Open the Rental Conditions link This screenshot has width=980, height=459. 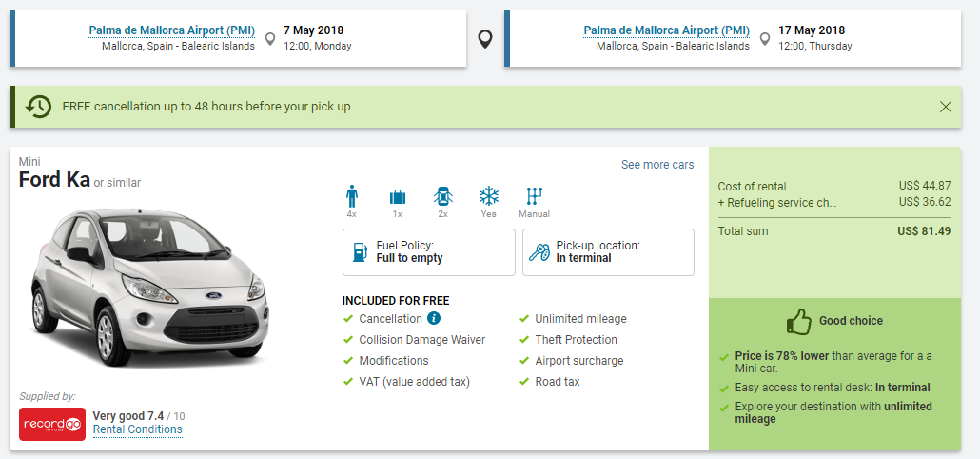(x=138, y=429)
